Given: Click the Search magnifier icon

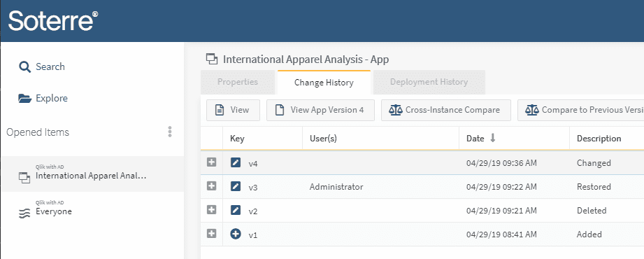Looking at the screenshot, I should point(25,67).
